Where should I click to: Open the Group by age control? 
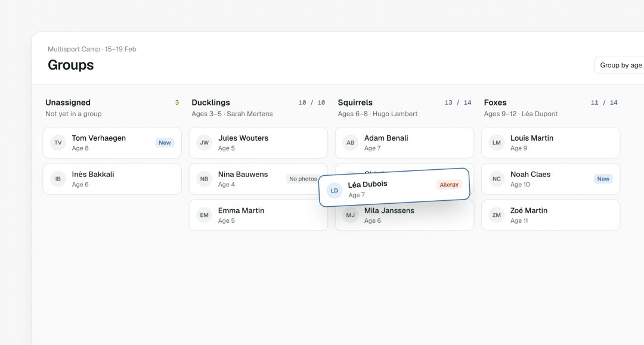tap(620, 65)
